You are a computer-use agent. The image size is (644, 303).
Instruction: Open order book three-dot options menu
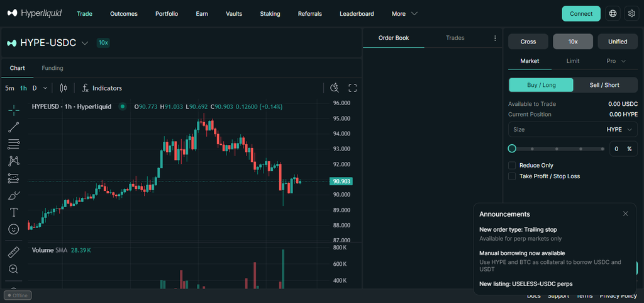(x=495, y=38)
